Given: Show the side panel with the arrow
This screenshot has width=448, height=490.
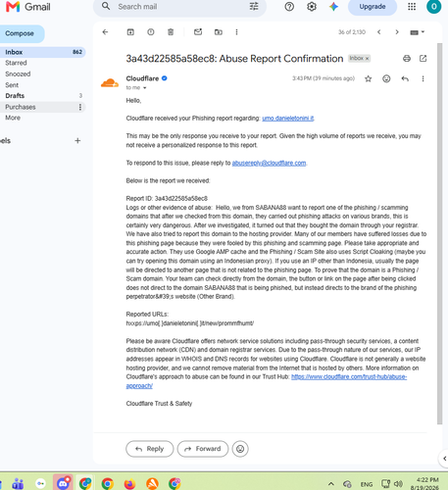Looking at the screenshot, I should [x=444, y=459].
